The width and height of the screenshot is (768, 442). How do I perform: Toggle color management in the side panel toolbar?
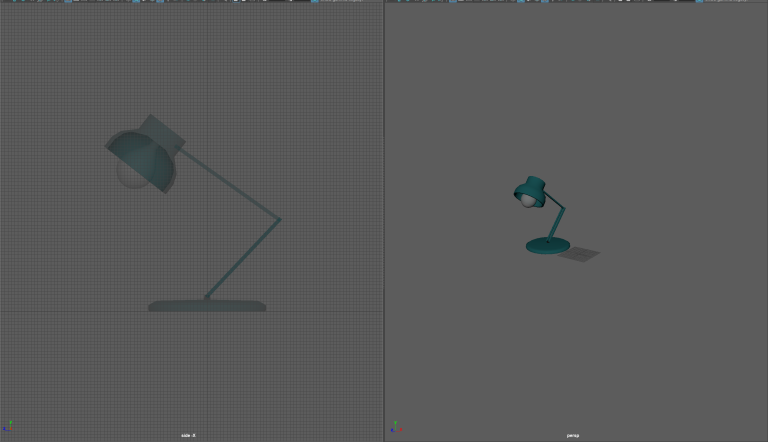(314, 1)
